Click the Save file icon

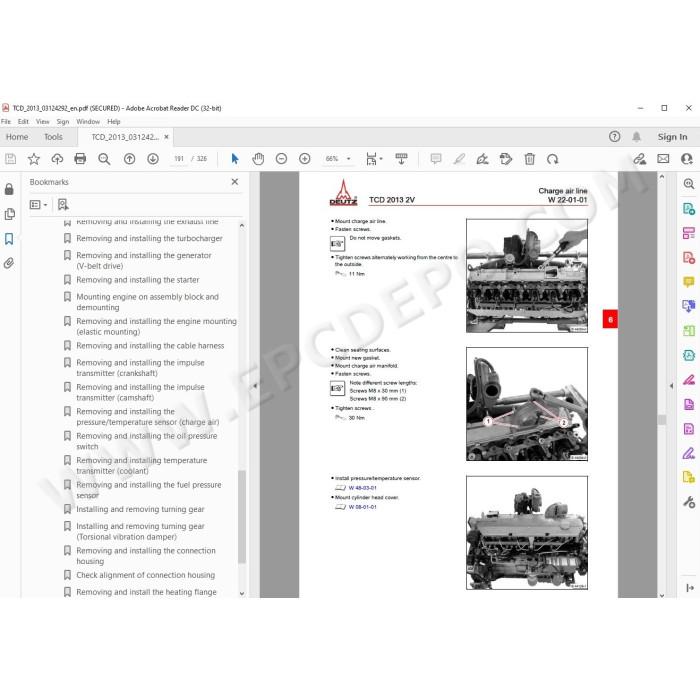(x=11, y=159)
